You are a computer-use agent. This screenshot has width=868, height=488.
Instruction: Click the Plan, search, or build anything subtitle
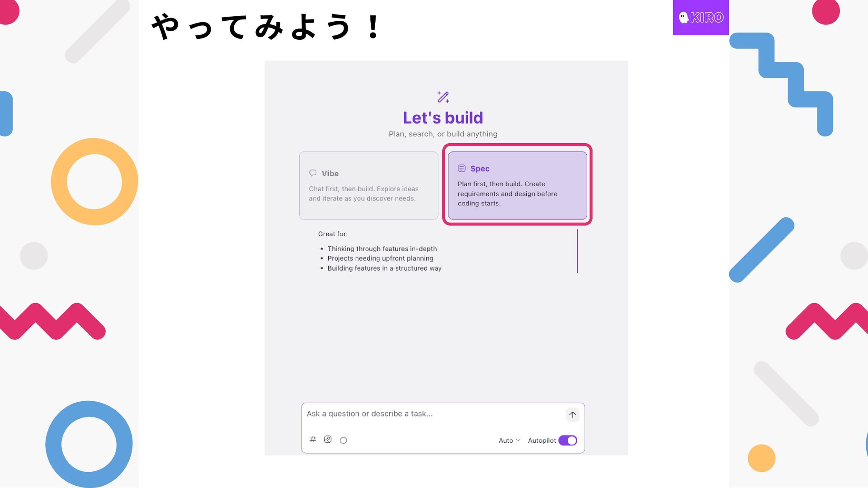click(x=443, y=134)
